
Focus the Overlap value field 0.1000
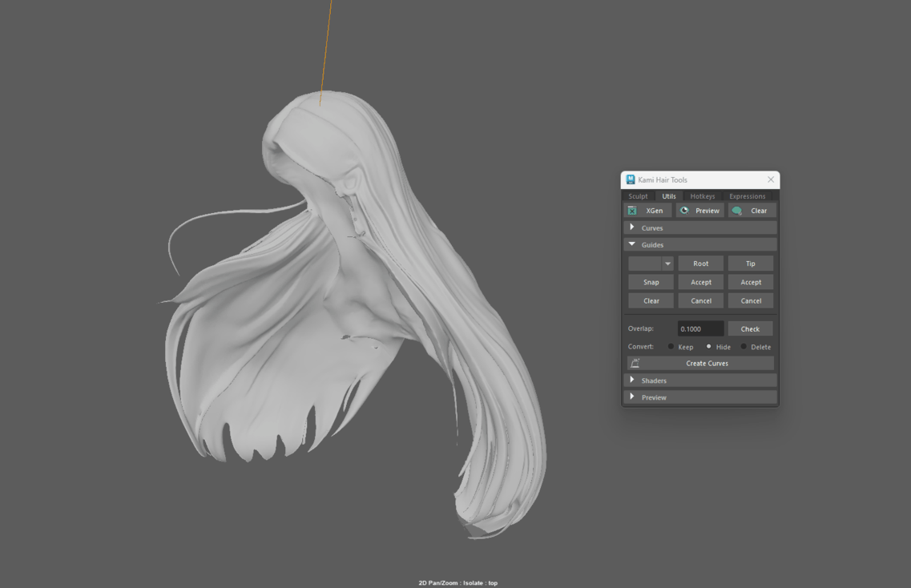[x=701, y=329]
